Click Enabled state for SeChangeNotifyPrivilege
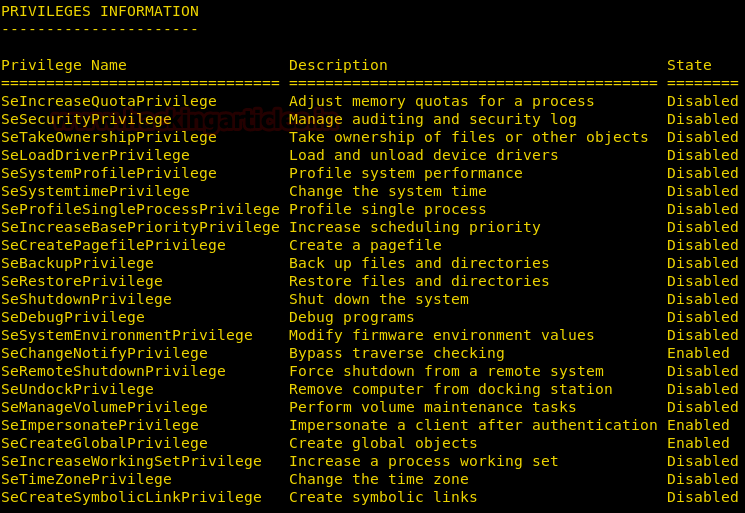 (x=698, y=353)
